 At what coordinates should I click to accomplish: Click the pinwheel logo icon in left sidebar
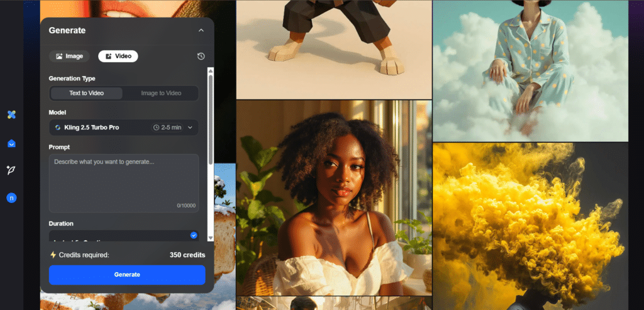11,114
